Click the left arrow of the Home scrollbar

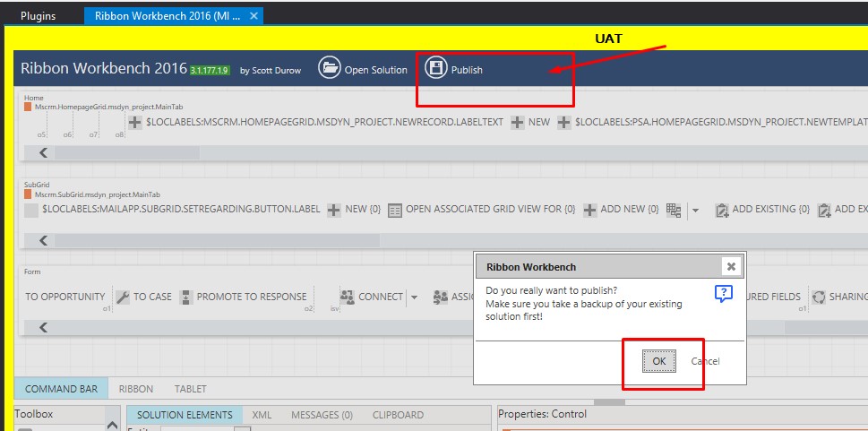[x=43, y=153]
